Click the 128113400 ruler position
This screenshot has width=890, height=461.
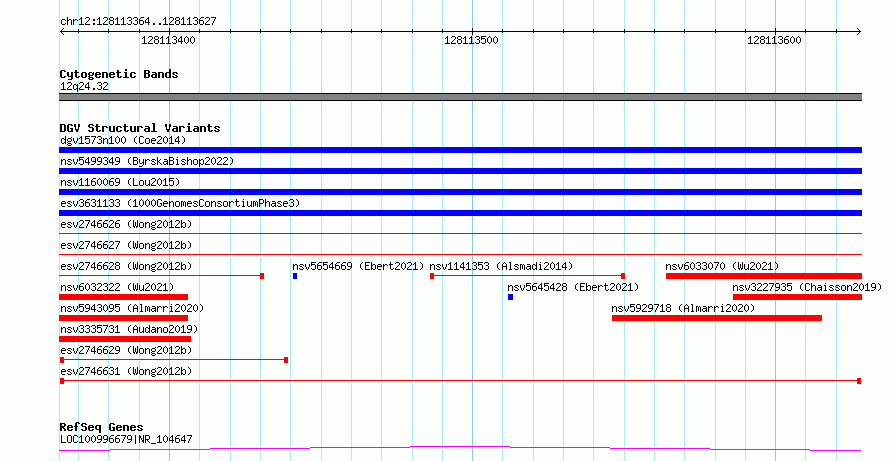(x=168, y=40)
